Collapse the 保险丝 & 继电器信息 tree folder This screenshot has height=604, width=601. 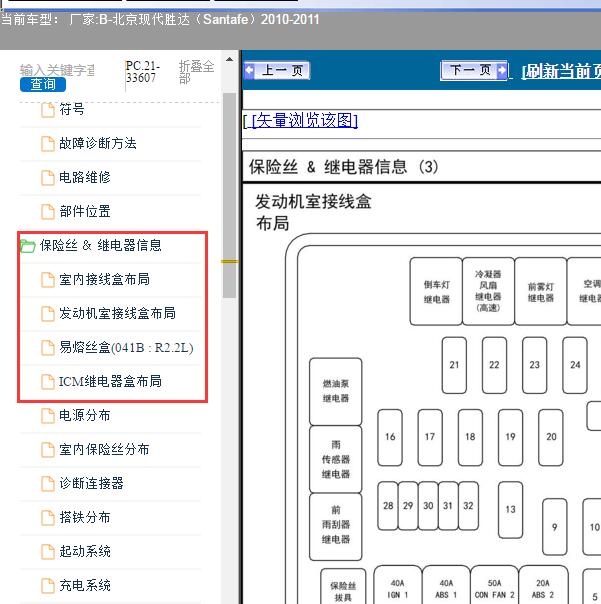pos(100,246)
